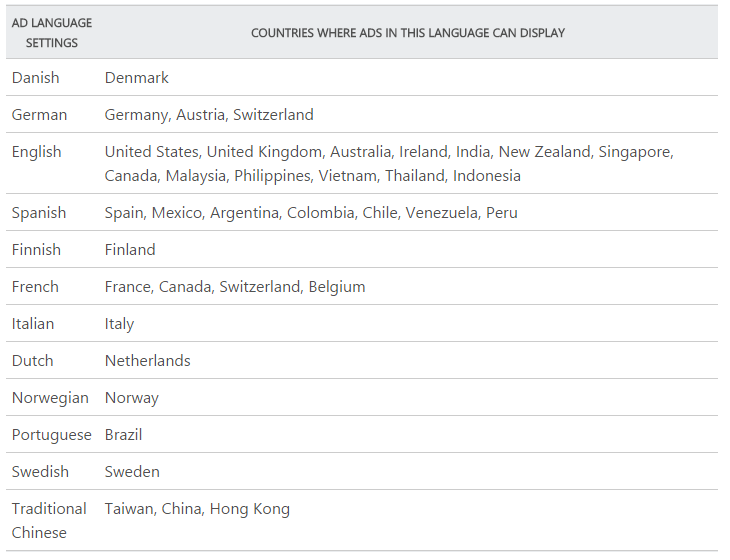The height and width of the screenshot is (560, 730).
Task: Click the 'Ad Language Settings' column header
Action: coord(52,32)
